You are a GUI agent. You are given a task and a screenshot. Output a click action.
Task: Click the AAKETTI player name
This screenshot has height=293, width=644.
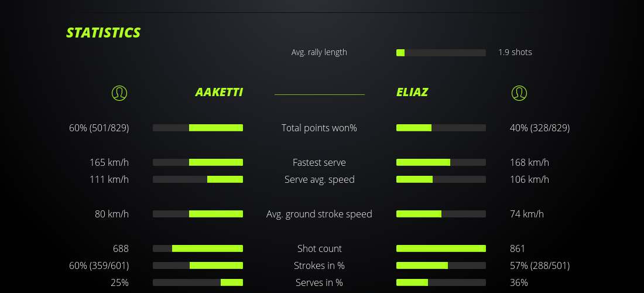pos(219,93)
